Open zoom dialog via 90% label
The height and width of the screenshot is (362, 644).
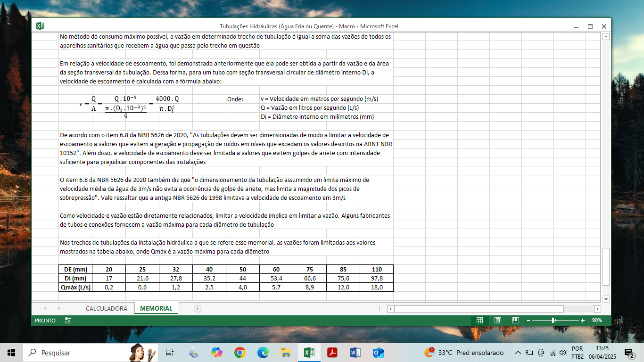597,321
